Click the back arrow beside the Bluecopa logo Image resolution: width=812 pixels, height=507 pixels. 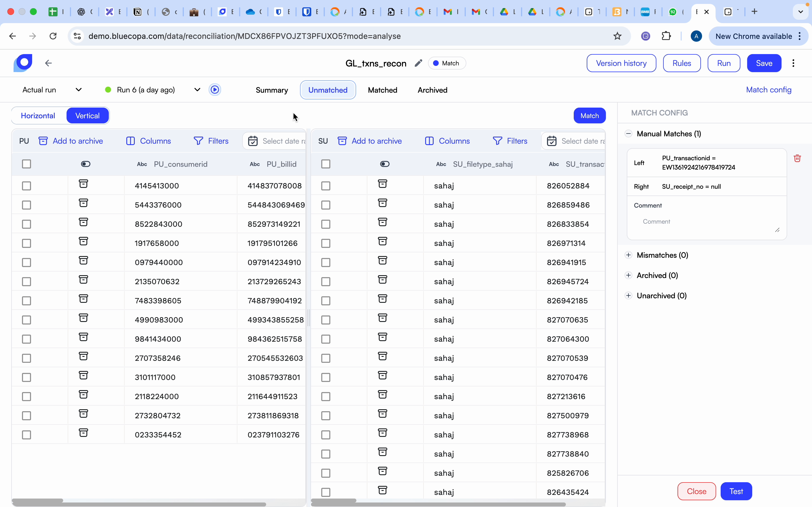[48, 63]
